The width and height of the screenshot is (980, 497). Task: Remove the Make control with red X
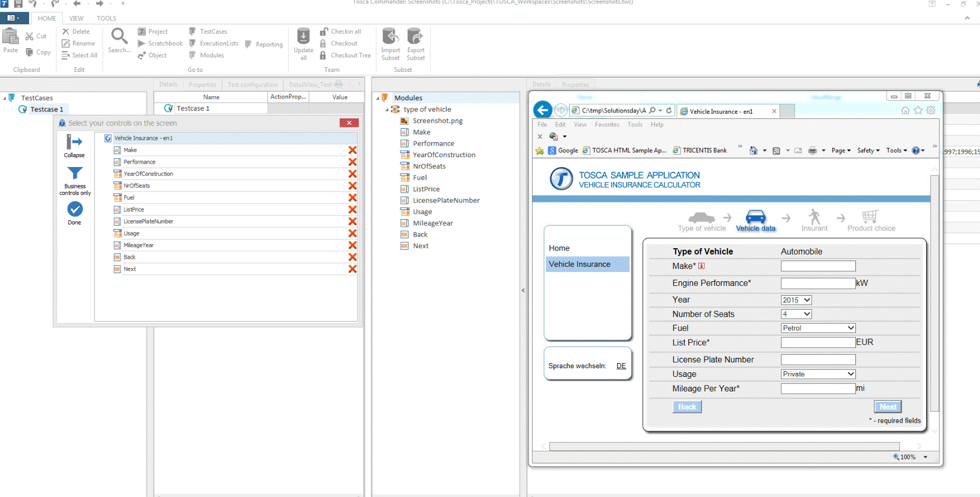(352, 150)
